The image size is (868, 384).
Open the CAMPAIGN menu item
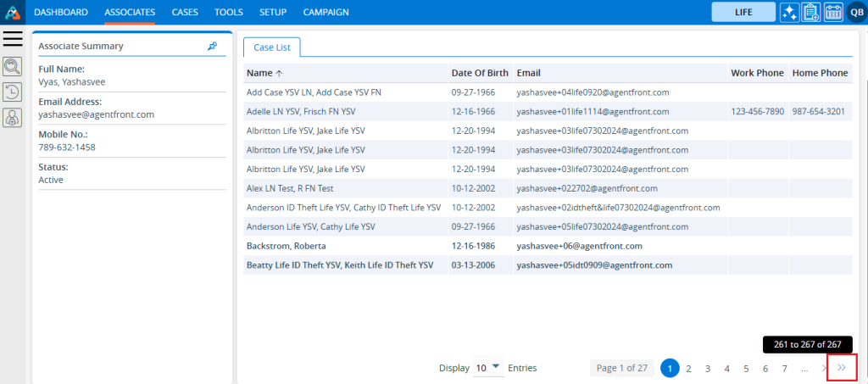click(325, 12)
